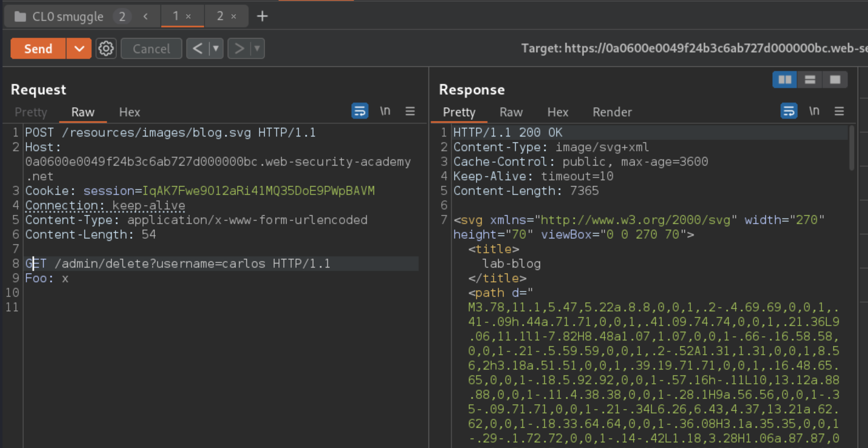Click the Content-Type request header line
Viewport: 868px width, 448px height.
tap(196, 220)
